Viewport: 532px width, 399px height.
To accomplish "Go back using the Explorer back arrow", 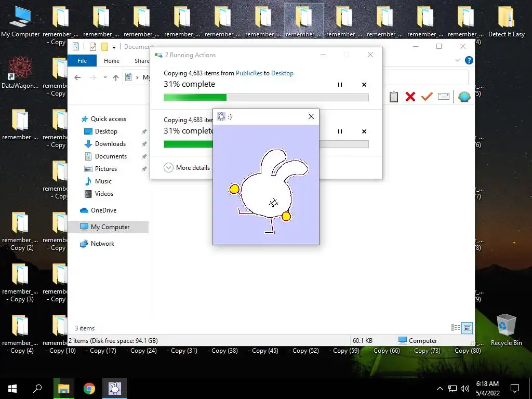I will point(77,77).
